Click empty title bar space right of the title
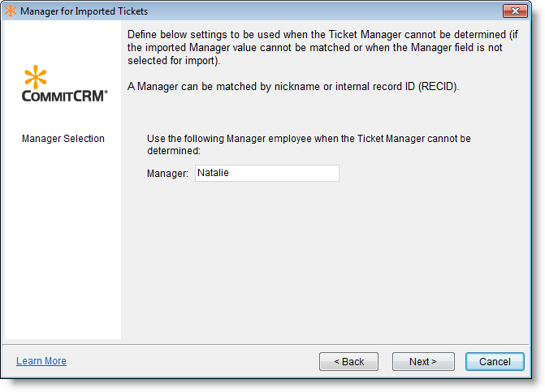545x392 pixels. (325, 12)
